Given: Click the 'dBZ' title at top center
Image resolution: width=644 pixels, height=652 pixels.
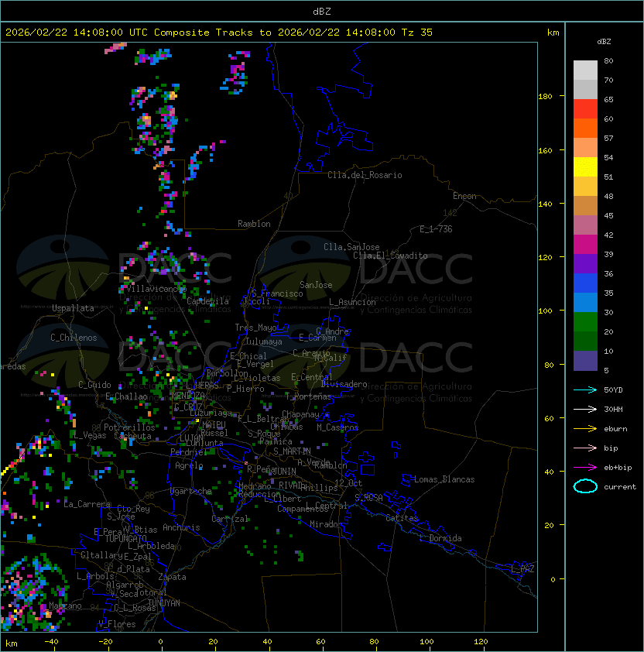Looking at the screenshot, I should pyautogui.click(x=322, y=12).
